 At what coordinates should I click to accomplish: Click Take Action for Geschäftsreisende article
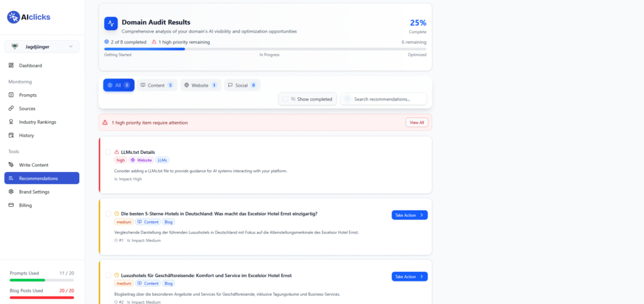[x=409, y=276]
